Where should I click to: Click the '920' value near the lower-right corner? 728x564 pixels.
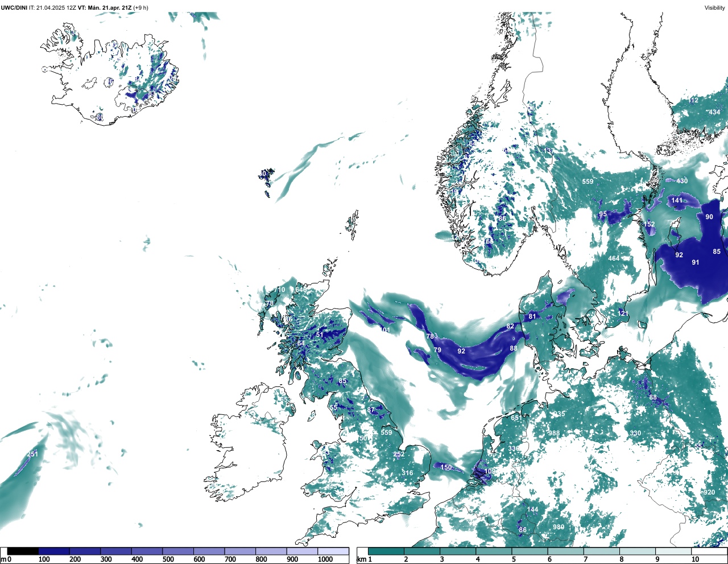(x=709, y=492)
